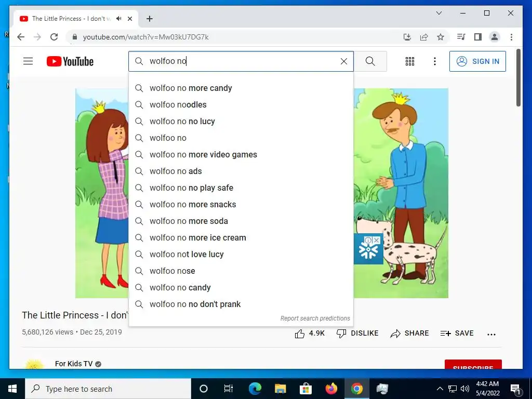Choose suggestion wolfoo not love lucy
Screen dimensions: 532x399
pos(241,255)
